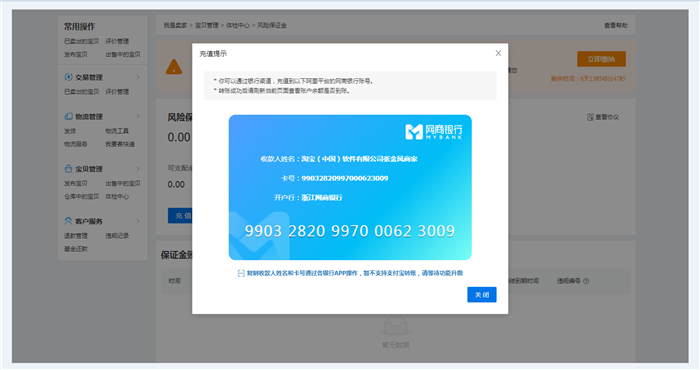This screenshot has width=700, height=370.
Task: Expand 客户服务 with its chevron
Action: tap(138, 221)
